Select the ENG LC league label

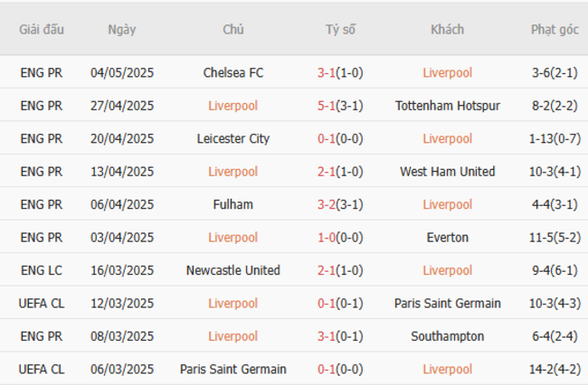(x=42, y=270)
